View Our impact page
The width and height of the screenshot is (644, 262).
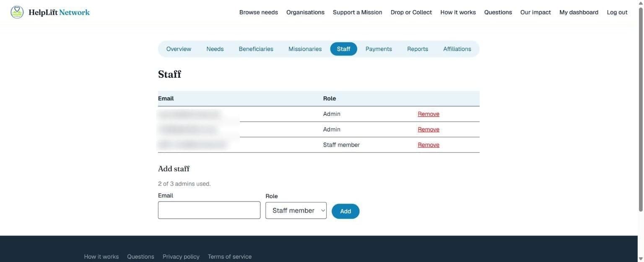(535, 12)
